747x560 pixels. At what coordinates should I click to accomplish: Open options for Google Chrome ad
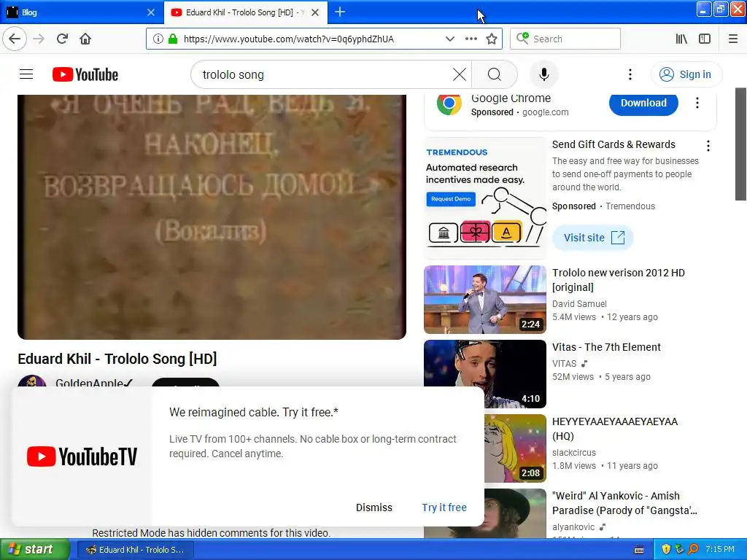pyautogui.click(x=697, y=103)
